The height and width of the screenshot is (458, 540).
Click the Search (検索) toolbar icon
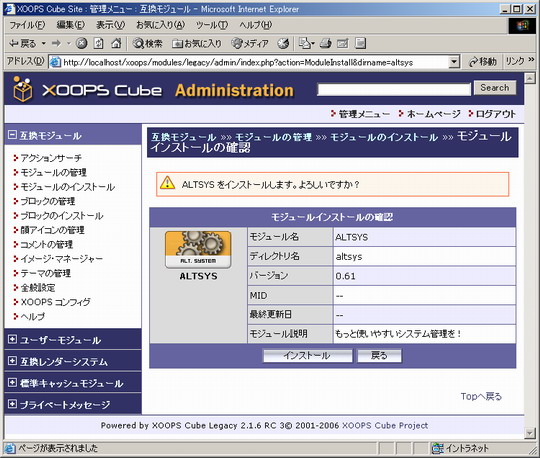pos(147,43)
